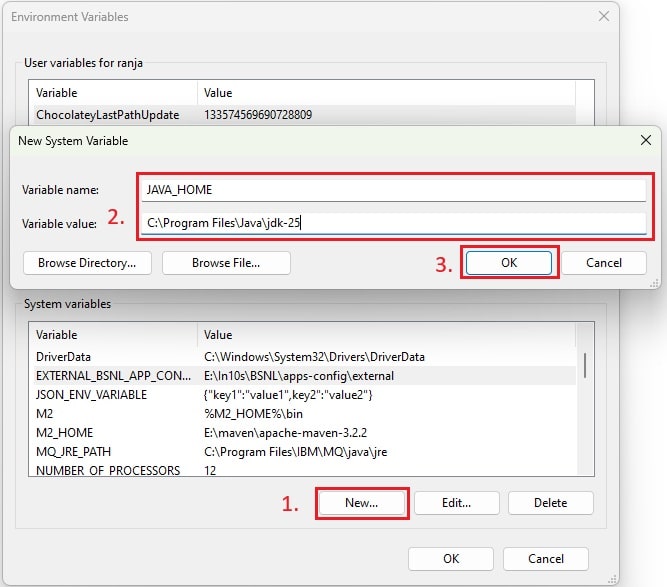Select the JSON_ENV_VARIABLE row
This screenshot has height=587, width=667.
305,395
